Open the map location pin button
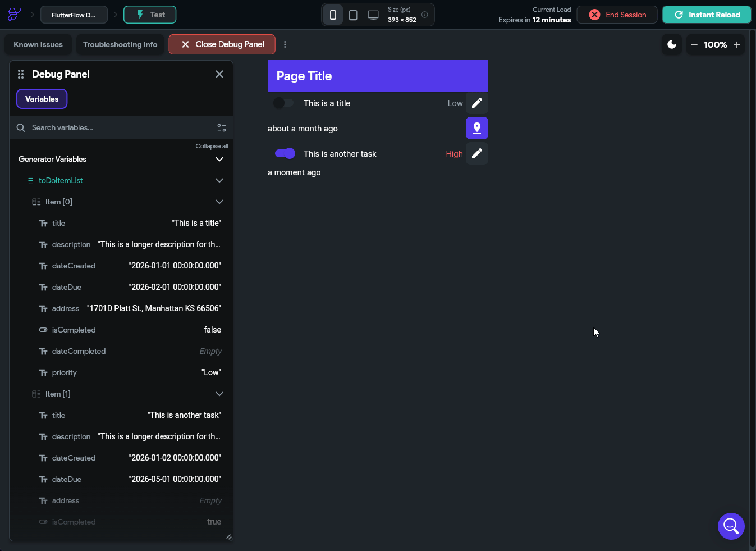This screenshot has width=756, height=551. [477, 128]
